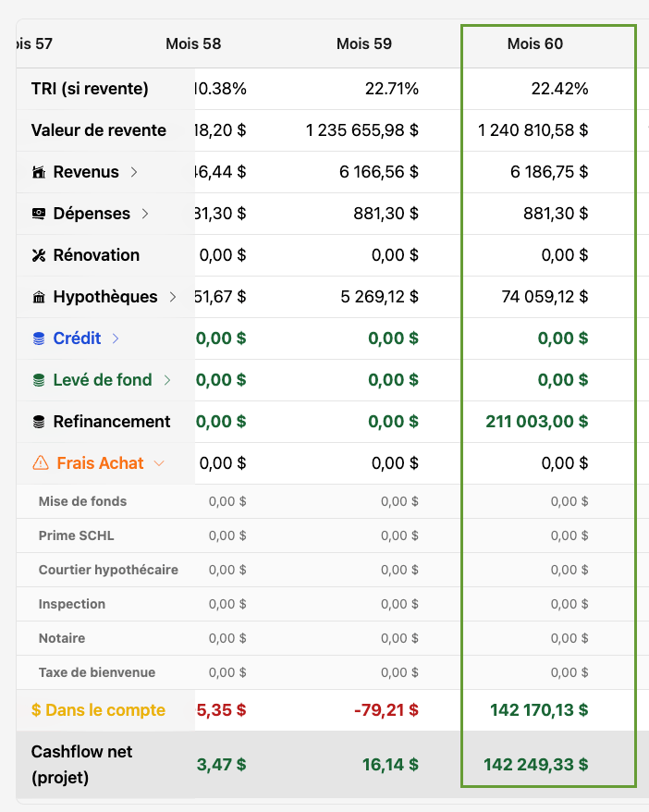Click the 1 235 655,98 $ resale value

click(x=361, y=130)
